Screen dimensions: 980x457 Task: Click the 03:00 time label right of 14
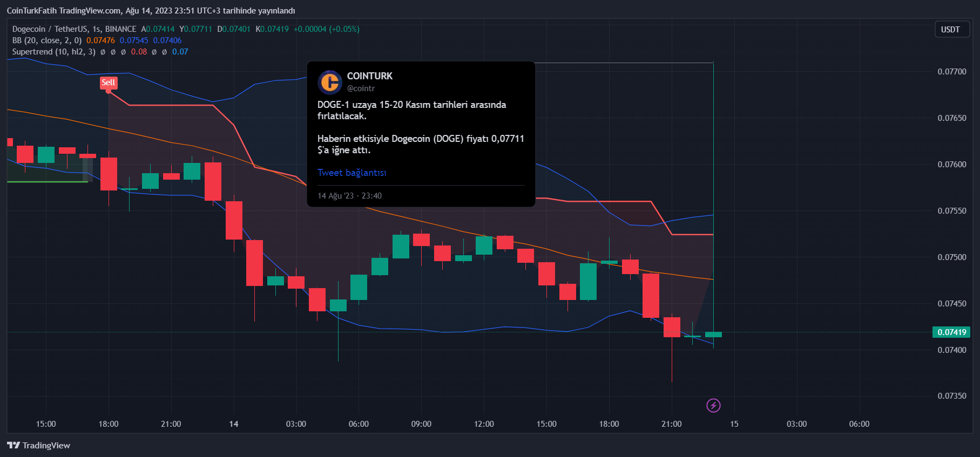tap(296, 424)
